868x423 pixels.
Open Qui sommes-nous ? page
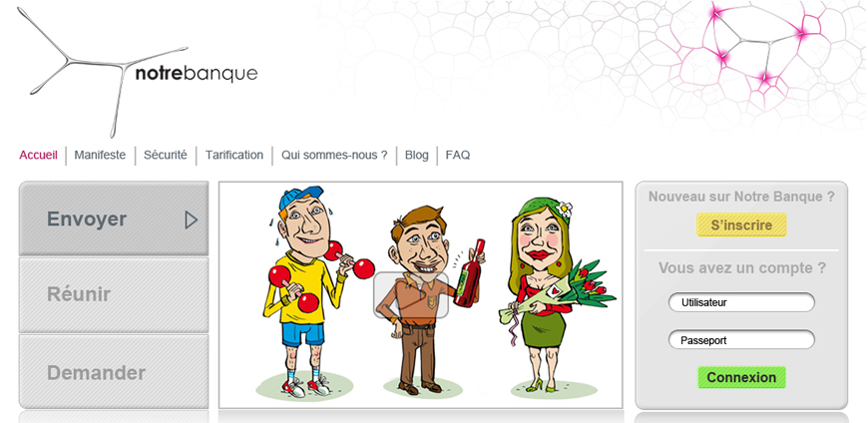334,155
